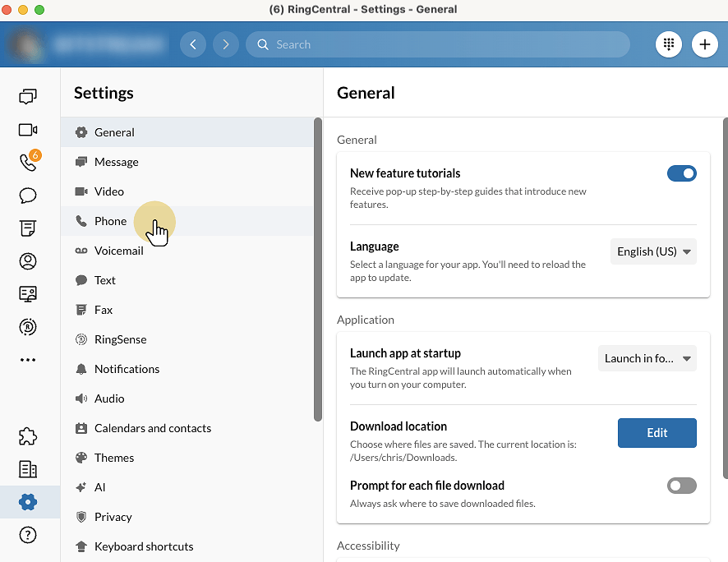
Task: Click the plus New actions button
Action: click(704, 44)
